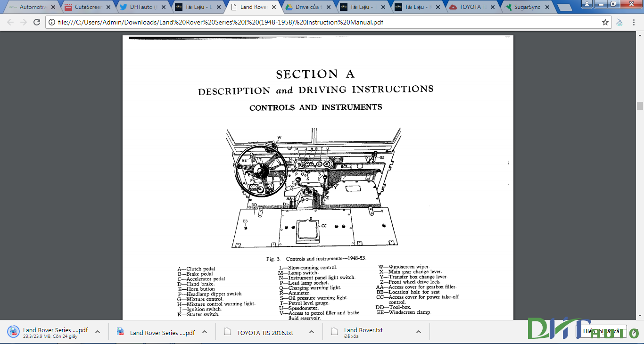The height and width of the screenshot is (344, 644).
Task: Close the DHTauto Twitter tab
Action: (163, 7)
